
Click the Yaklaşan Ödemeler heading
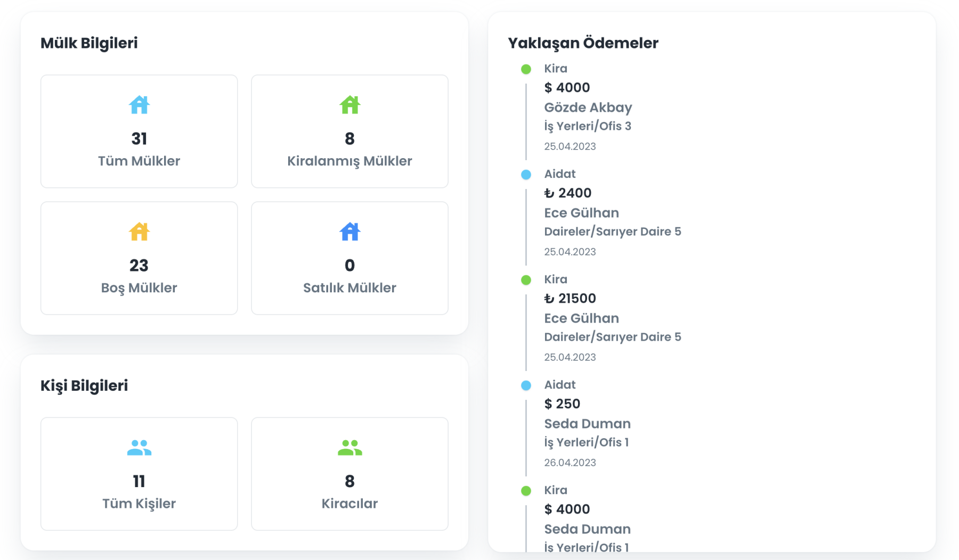click(583, 43)
